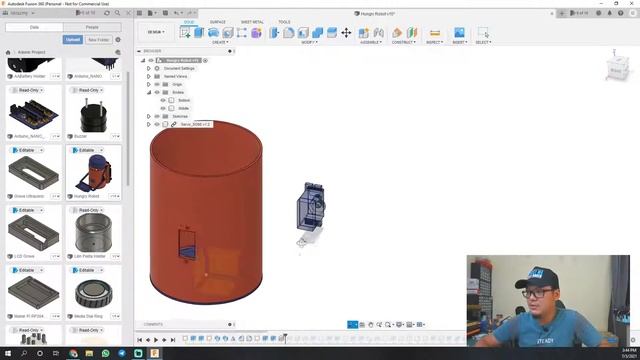Collapse the Bodies folder
The width and height of the screenshot is (640, 360).
[x=149, y=92]
